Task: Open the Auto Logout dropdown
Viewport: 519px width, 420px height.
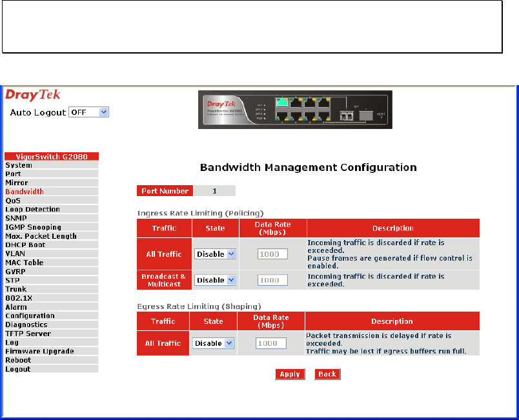Action: tap(88, 112)
